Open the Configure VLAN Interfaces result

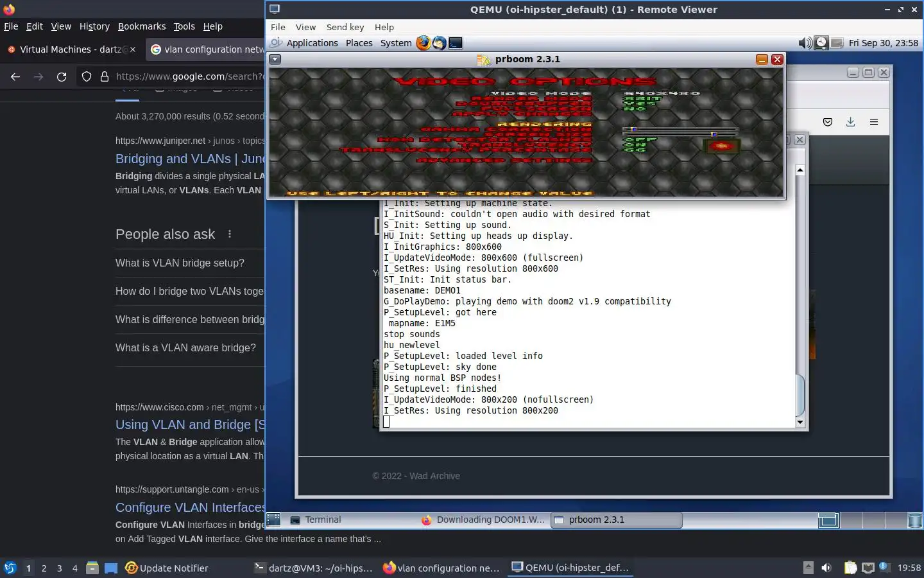click(x=190, y=507)
